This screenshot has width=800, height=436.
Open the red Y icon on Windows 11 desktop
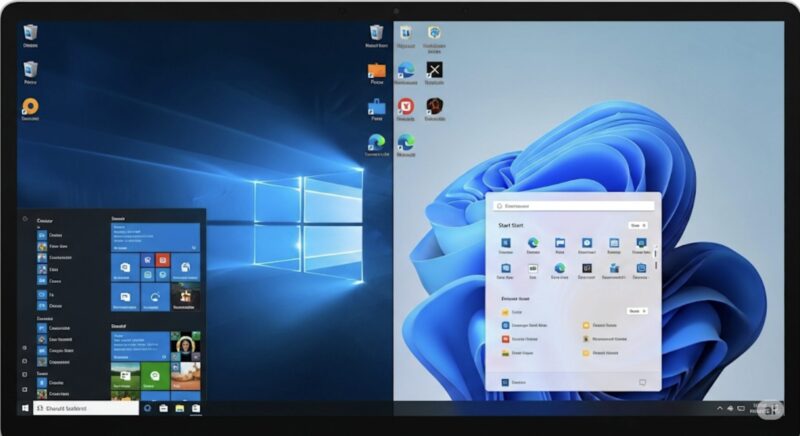[406, 106]
